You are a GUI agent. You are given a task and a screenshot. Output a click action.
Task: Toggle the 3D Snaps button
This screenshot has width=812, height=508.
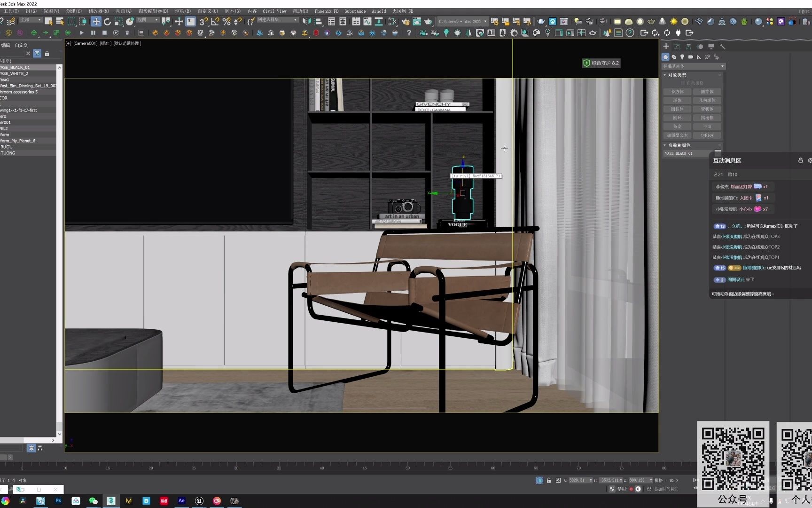(203, 22)
